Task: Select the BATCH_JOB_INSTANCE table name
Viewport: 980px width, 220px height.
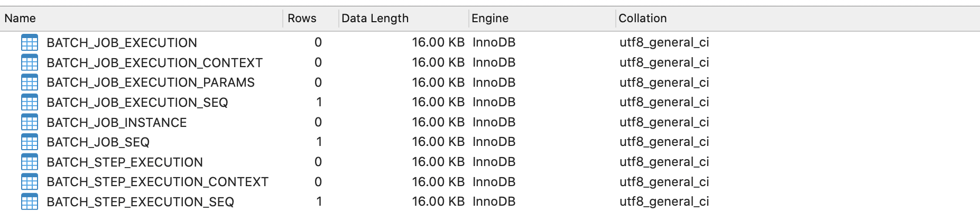Action: point(117,123)
